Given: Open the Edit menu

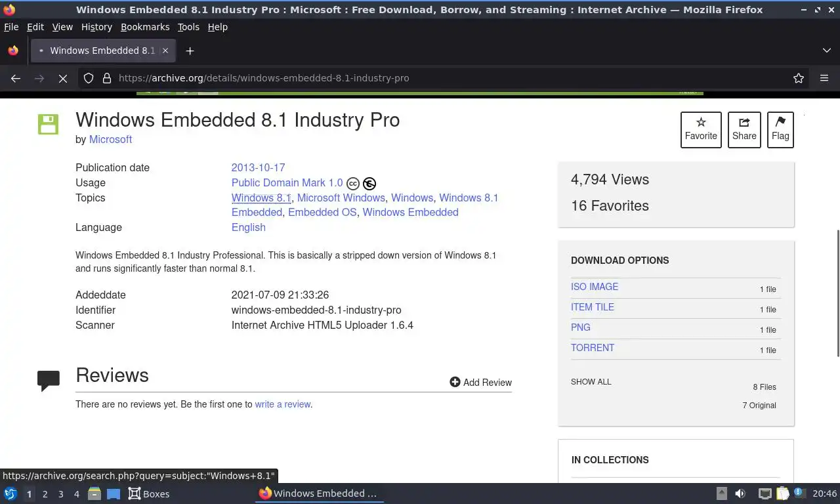Looking at the screenshot, I should [35, 27].
